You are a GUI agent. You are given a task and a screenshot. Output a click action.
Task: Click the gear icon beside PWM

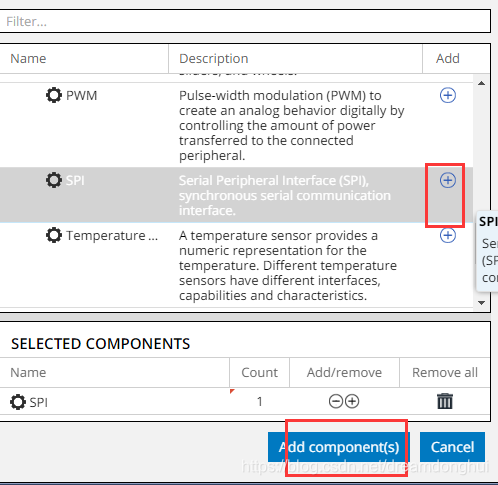(x=54, y=95)
